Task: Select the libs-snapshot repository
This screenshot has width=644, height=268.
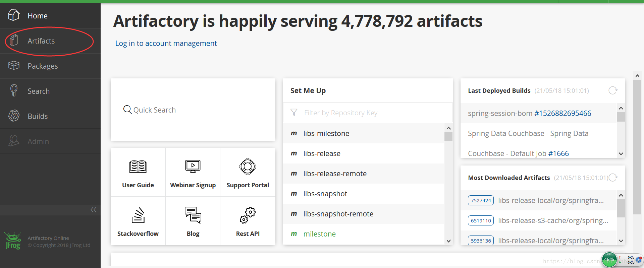Action: click(364, 194)
